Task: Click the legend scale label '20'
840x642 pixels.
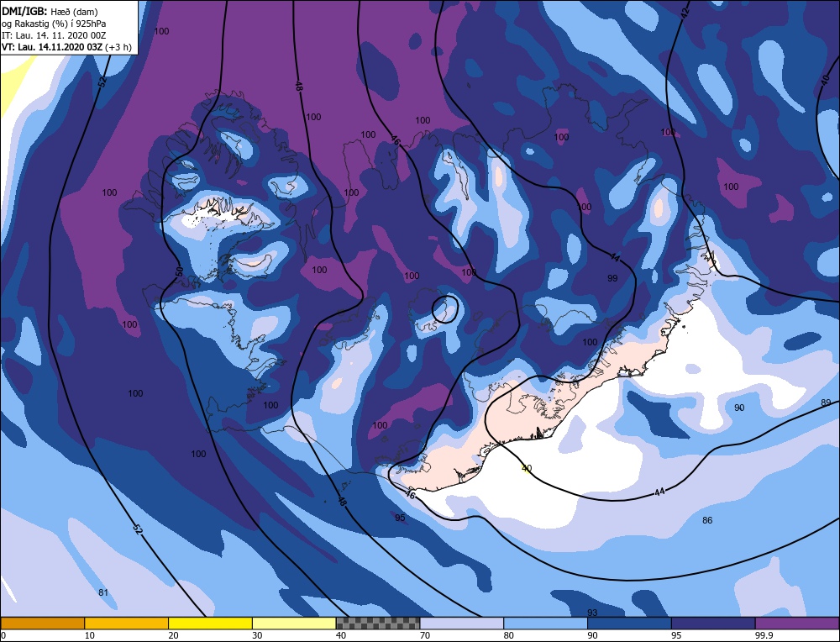Action: pyautogui.click(x=173, y=635)
